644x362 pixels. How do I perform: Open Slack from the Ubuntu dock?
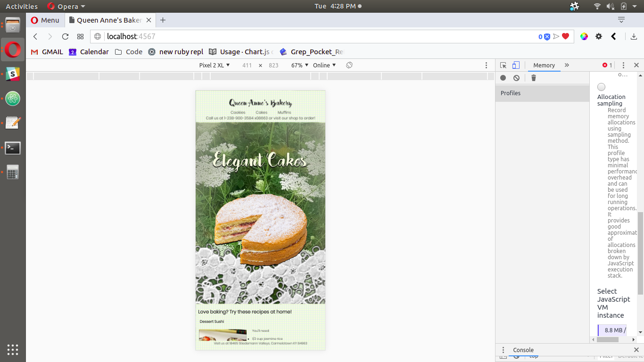pos(13,74)
